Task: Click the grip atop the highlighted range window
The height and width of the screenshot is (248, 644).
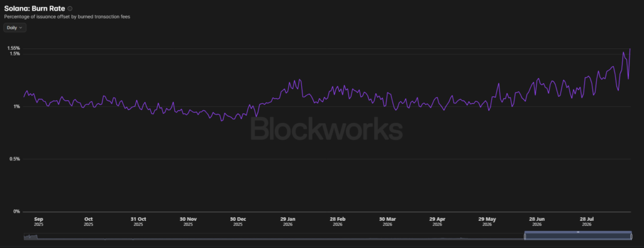Action: [x=579, y=232]
